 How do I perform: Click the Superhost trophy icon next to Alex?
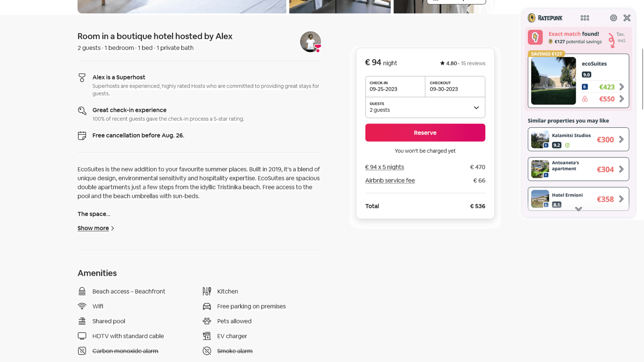(x=82, y=77)
